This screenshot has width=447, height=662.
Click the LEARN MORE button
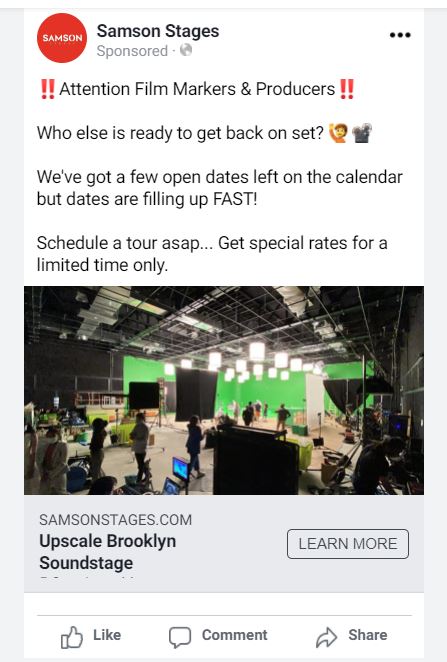(348, 544)
